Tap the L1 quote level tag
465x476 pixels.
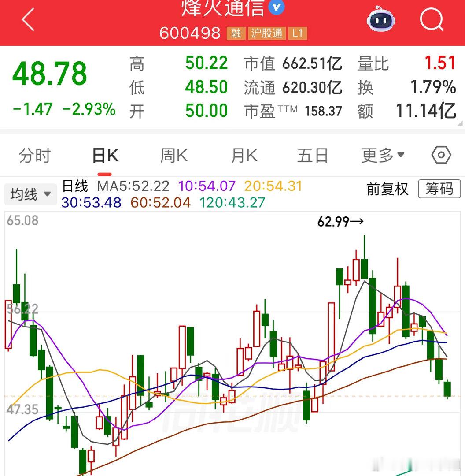pos(298,33)
